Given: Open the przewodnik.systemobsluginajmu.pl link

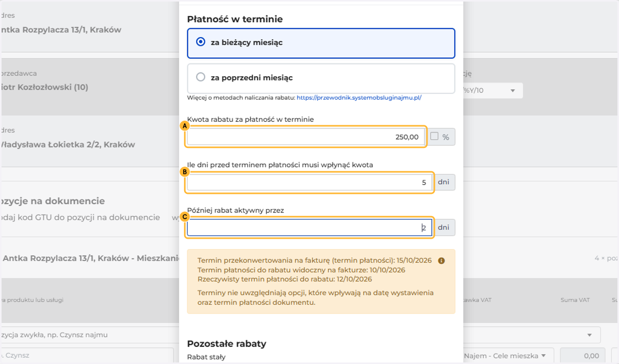Looking at the screenshot, I should coord(359,97).
